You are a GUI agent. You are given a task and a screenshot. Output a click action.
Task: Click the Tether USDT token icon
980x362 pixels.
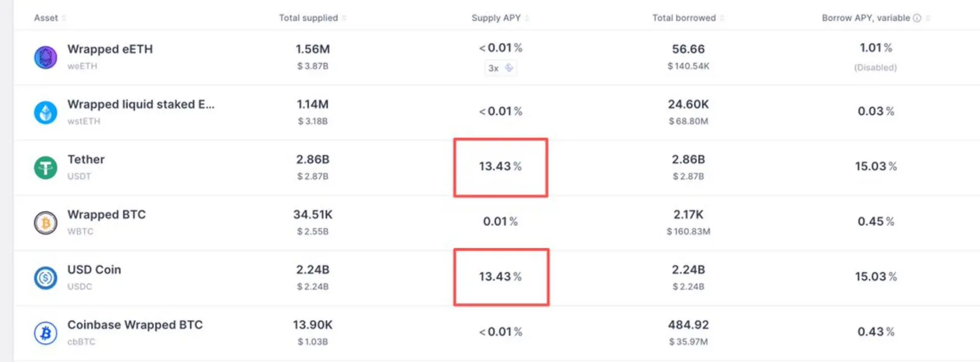pos(45,168)
